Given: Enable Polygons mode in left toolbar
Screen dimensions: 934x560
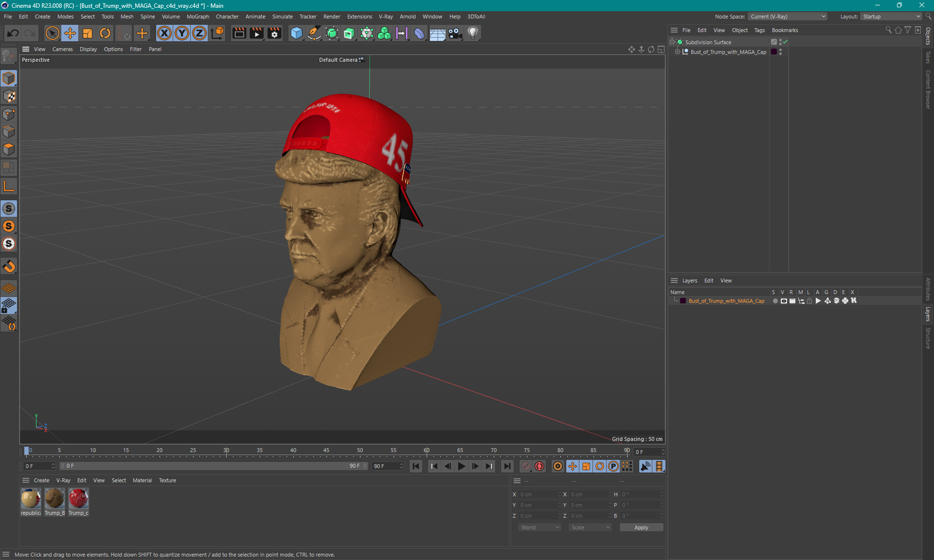Looking at the screenshot, I should point(9,149).
